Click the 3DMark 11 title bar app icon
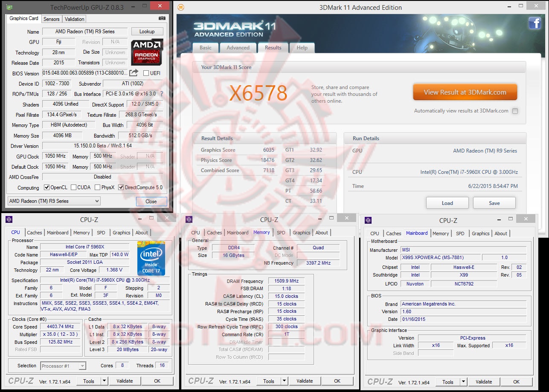The height and width of the screenshot is (392, 549). pyautogui.click(x=181, y=7)
